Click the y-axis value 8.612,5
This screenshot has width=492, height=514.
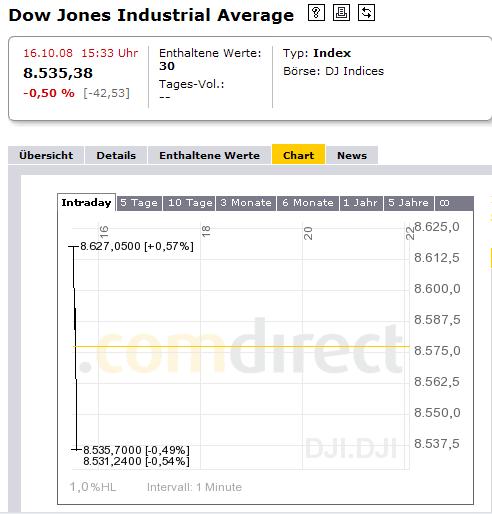[x=437, y=258]
